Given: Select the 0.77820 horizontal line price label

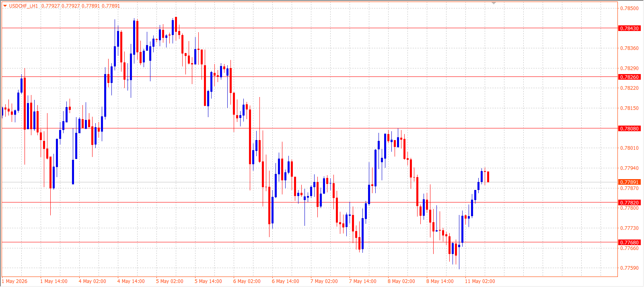Looking at the screenshot, I should [x=629, y=203].
